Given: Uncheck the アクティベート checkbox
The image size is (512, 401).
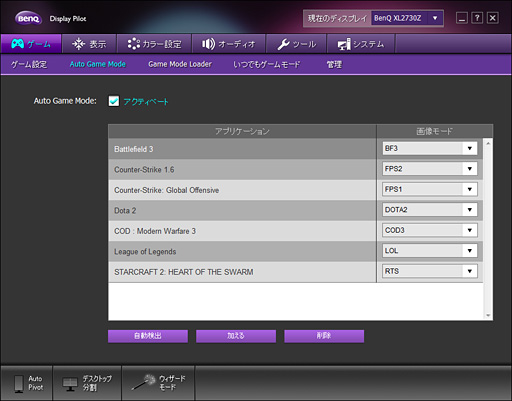Looking at the screenshot, I should click(114, 101).
